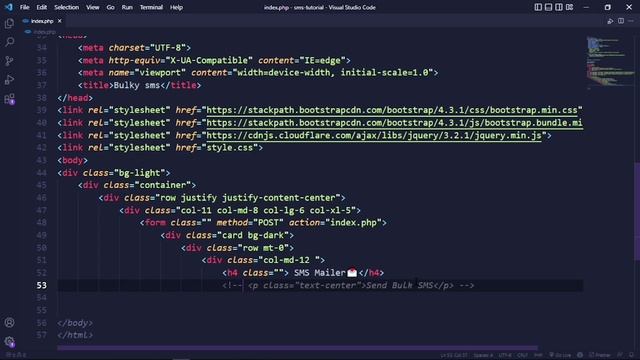
Task: Open cursor line and column position in status bar
Action: [x=454, y=355]
